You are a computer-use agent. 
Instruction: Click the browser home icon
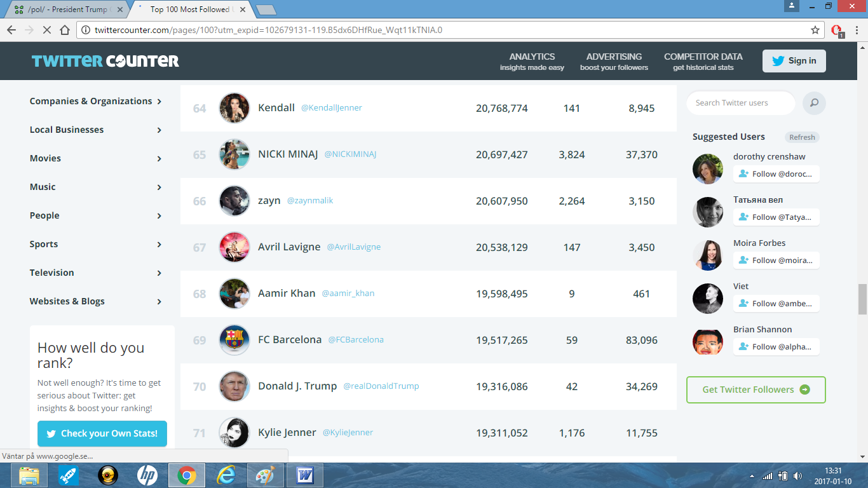(x=64, y=30)
